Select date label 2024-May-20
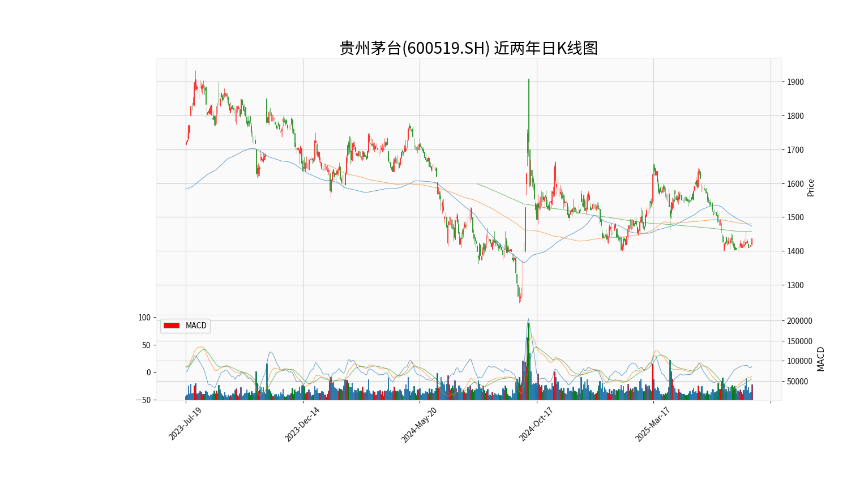The width and height of the screenshot is (868, 488). pyautogui.click(x=418, y=425)
